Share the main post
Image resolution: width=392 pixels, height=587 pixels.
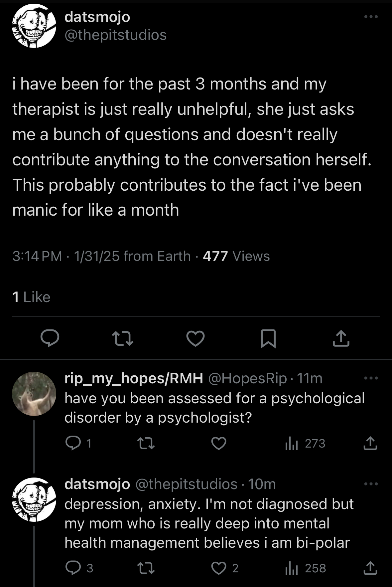(x=341, y=338)
